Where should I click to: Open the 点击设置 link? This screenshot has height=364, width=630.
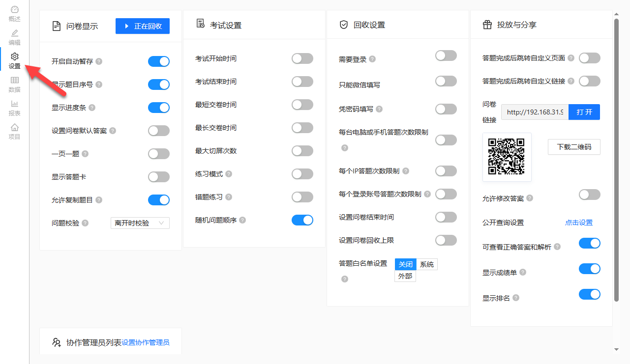tap(579, 223)
